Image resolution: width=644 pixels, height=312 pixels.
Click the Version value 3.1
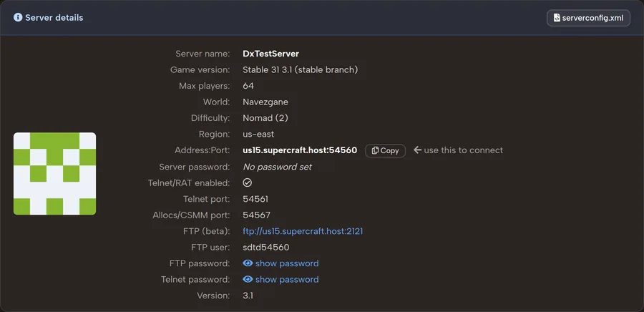point(248,295)
